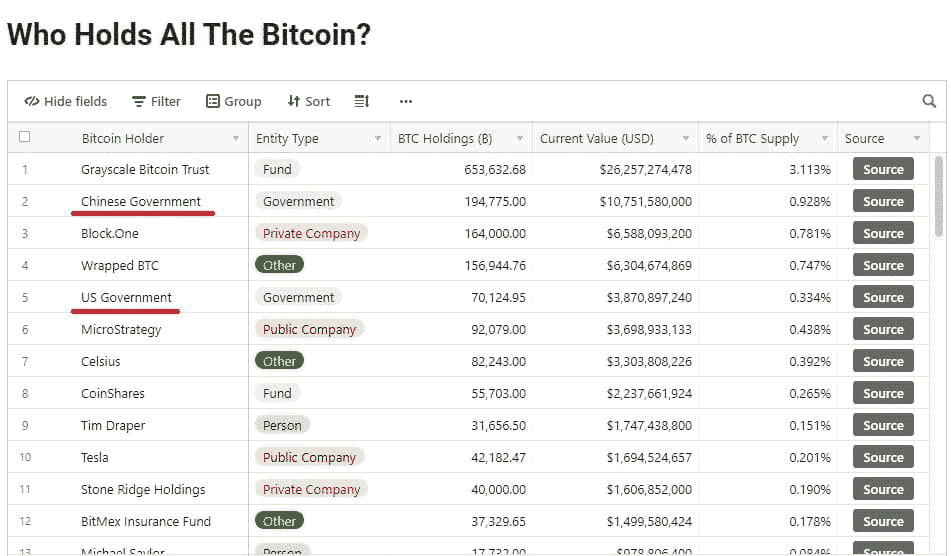Open the Sort options

click(309, 101)
